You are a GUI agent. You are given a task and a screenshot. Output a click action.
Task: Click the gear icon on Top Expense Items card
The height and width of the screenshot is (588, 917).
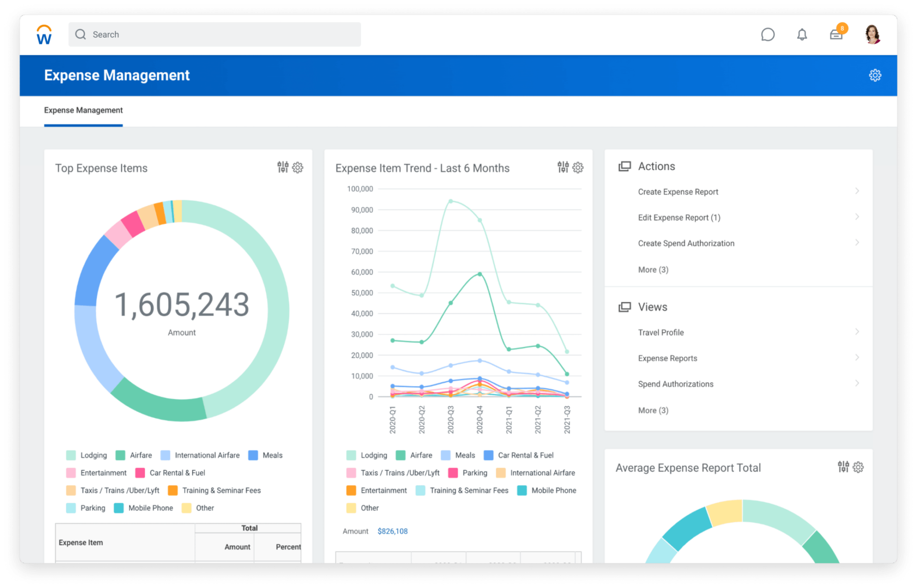point(298,167)
